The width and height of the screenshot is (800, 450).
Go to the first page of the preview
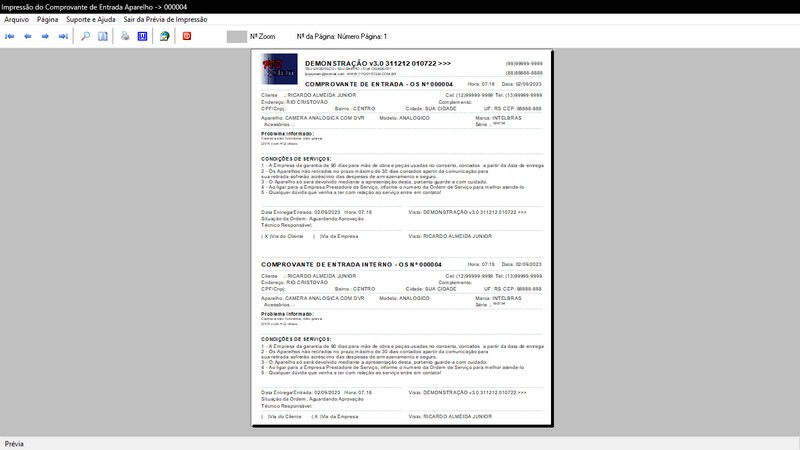click(x=10, y=36)
